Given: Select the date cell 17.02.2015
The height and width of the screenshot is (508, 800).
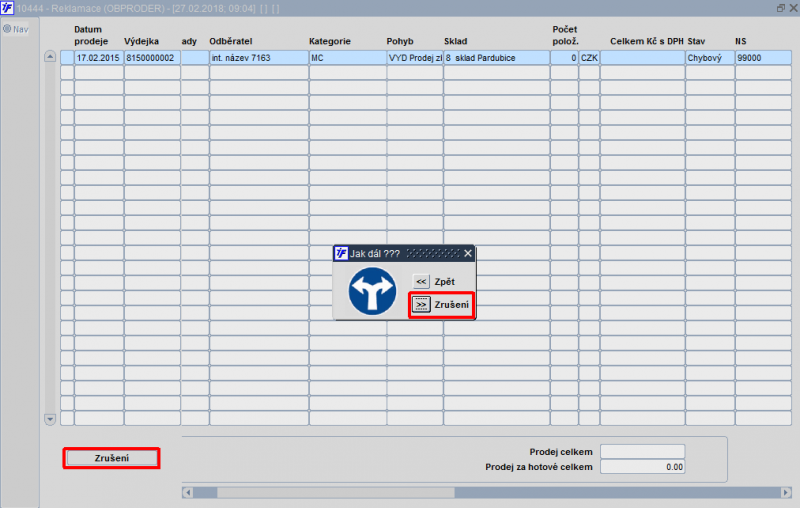Looking at the screenshot, I should point(99,58).
